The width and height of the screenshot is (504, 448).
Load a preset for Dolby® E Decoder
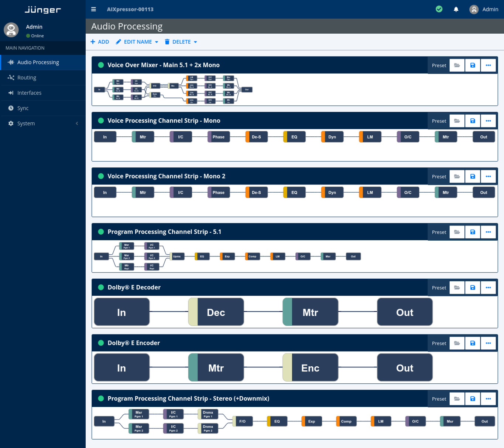click(457, 287)
